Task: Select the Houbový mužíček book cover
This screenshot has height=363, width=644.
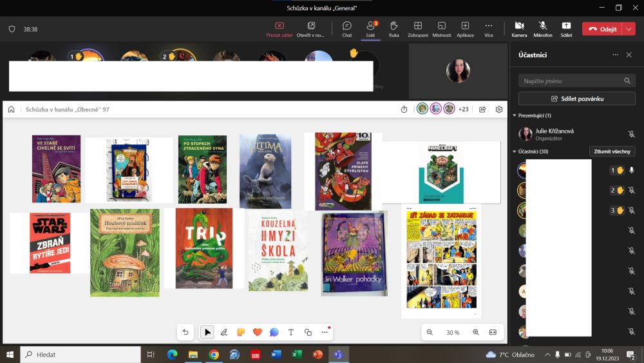Action: coord(125,253)
